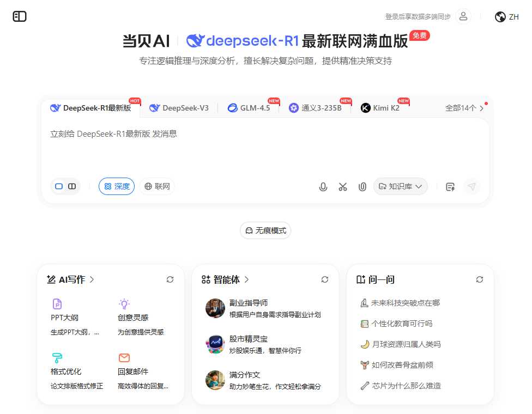Image resolution: width=532 pixels, height=414 pixels.
Task: Click the microphone voice input icon
Action: (x=323, y=186)
